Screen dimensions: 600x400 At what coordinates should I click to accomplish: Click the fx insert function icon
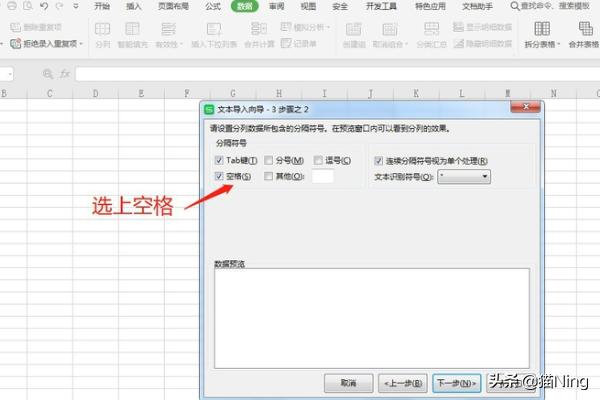[64, 74]
